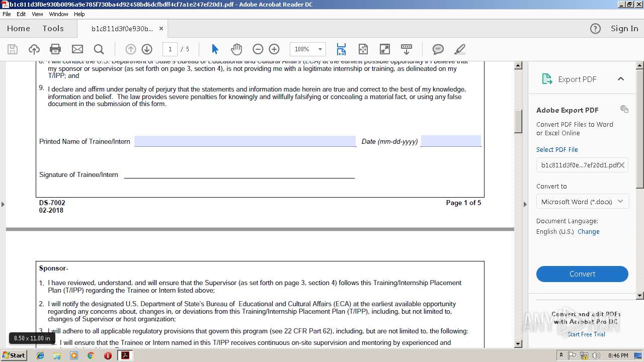This screenshot has width=644, height=362.
Task: Open Chrome from the taskbar
Action: point(91,355)
